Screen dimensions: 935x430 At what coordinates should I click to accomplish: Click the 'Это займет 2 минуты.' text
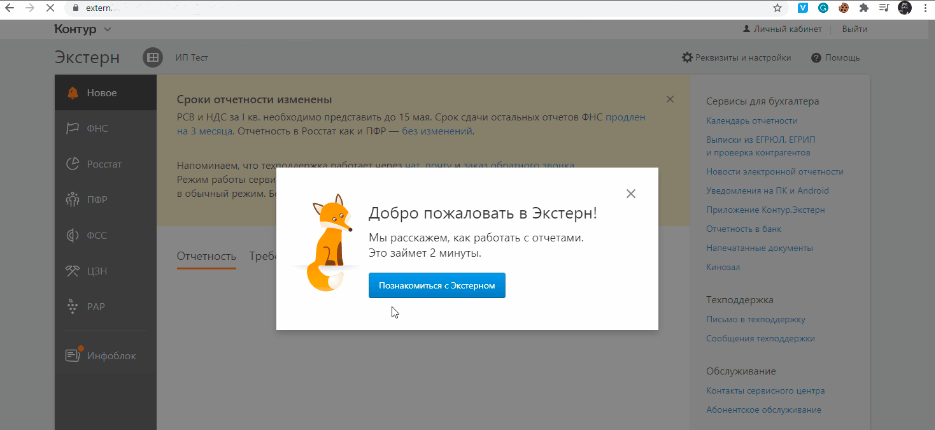click(425, 253)
